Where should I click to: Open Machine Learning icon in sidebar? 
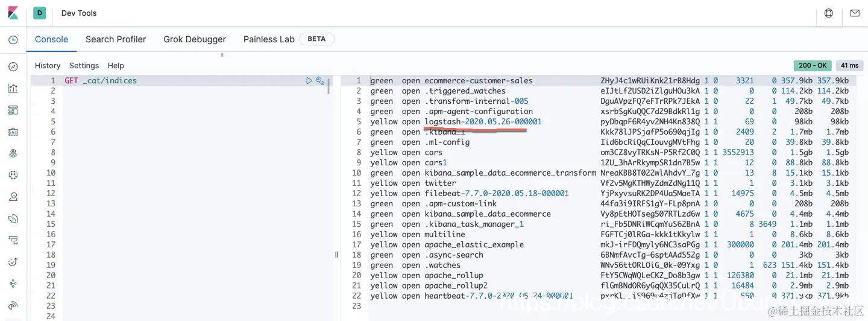13,175
